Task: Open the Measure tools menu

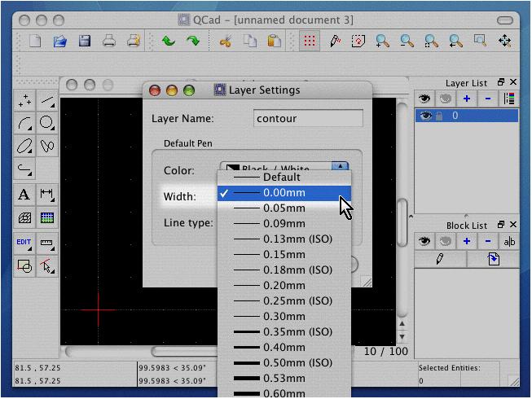Action: click(x=46, y=243)
